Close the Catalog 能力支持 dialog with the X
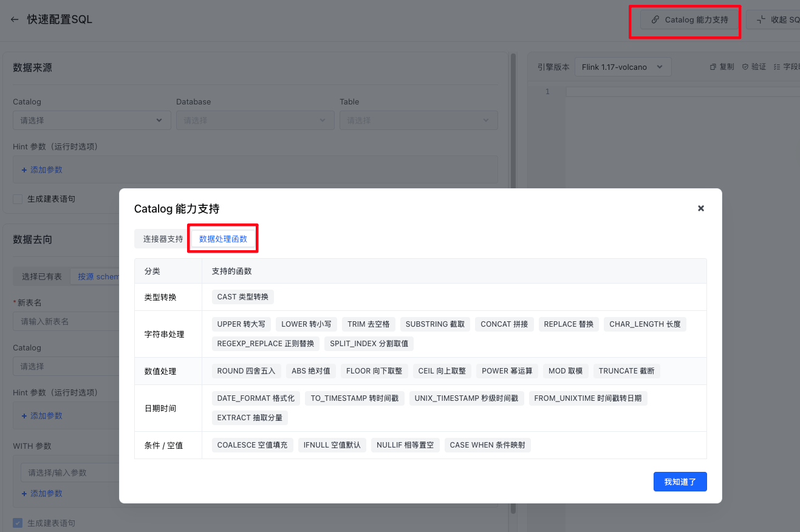 point(701,208)
